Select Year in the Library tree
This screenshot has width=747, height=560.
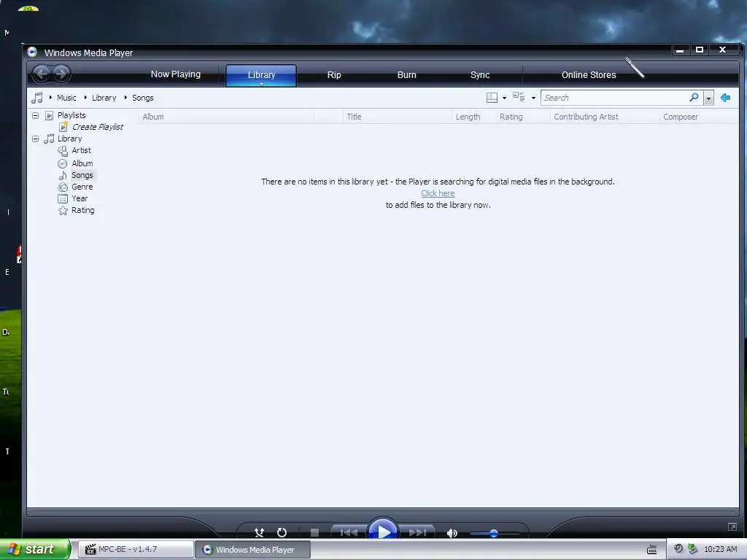click(x=80, y=198)
